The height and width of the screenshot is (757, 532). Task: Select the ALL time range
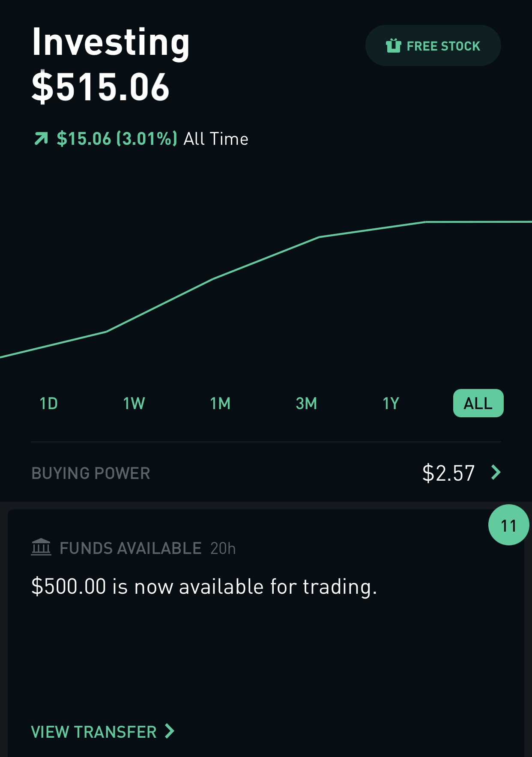point(478,404)
